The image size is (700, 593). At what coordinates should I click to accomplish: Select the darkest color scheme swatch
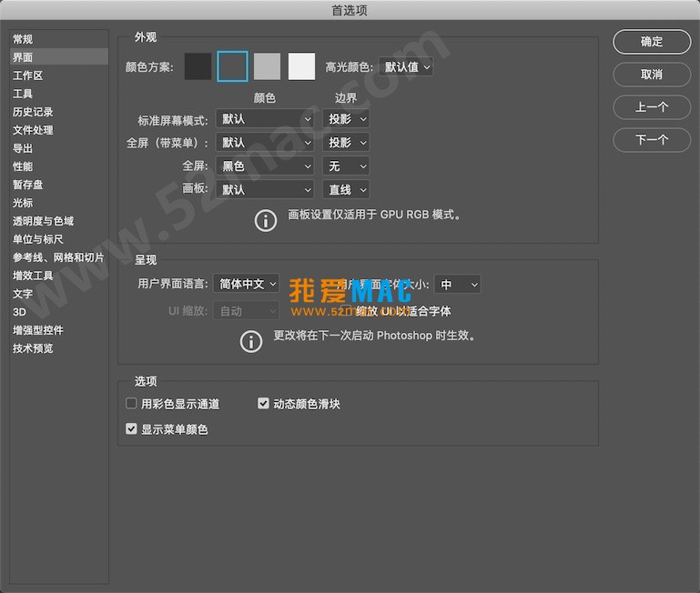point(198,66)
